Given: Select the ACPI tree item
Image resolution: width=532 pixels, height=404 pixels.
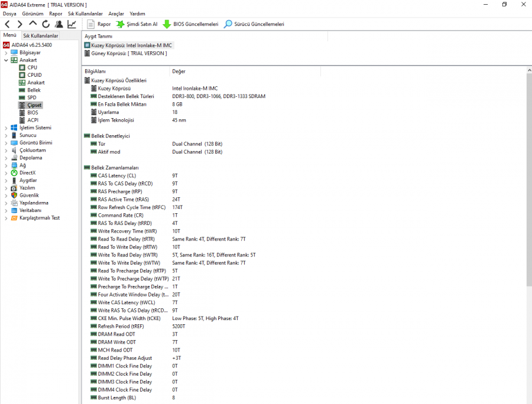Looking at the screenshot, I should pyautogui.click(x=33, y=120).
